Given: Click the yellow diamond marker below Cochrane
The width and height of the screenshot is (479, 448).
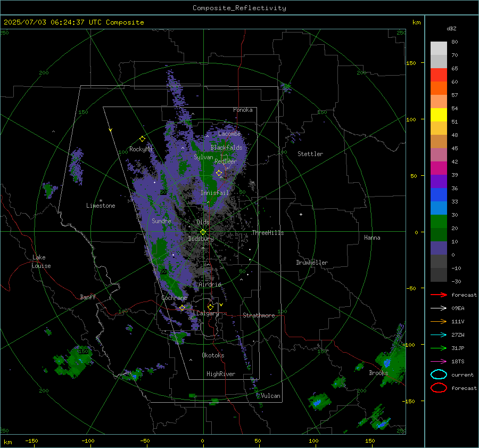Looking at the screenshot, I should point(182,308).
